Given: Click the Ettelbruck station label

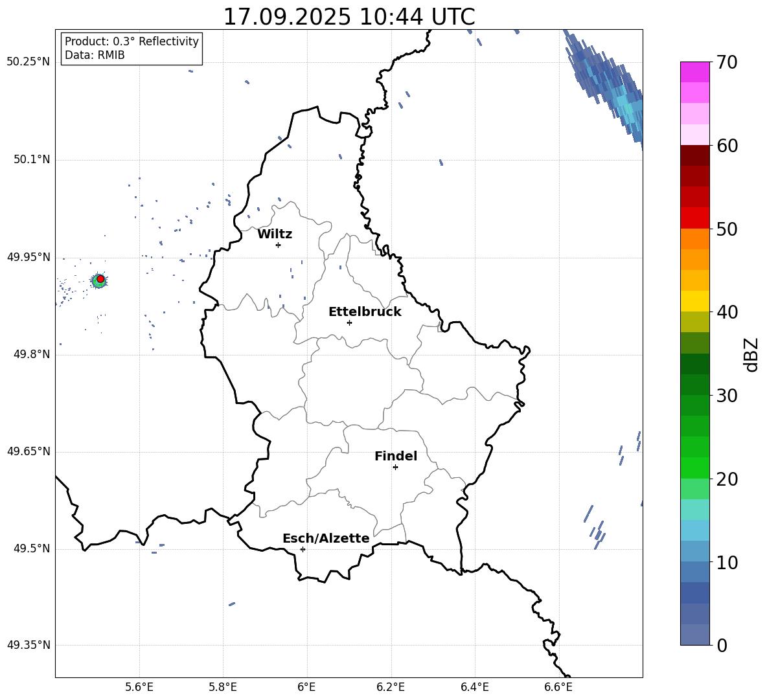Looking at the screenshot, I should click(x=365, y=312).
